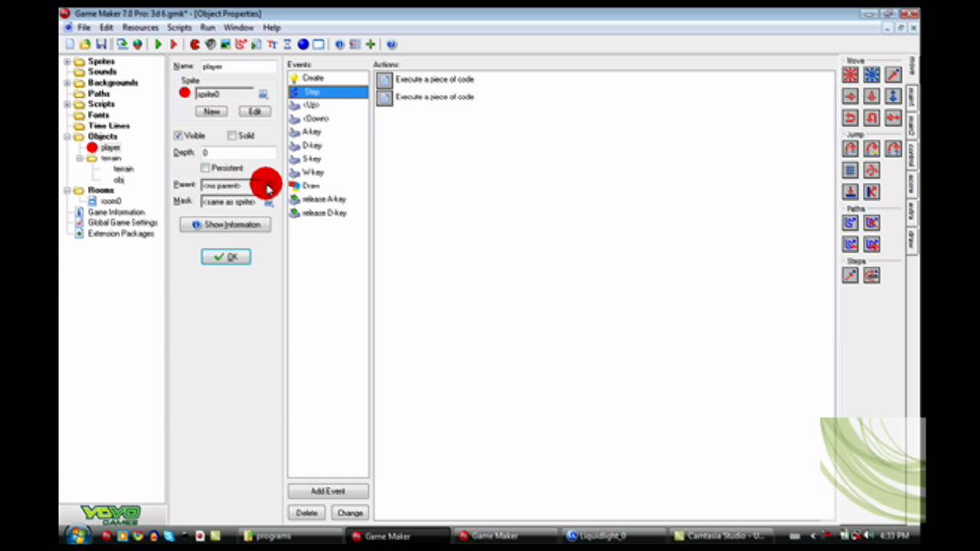The image size is (980, 551).
Task: Open the Mask selection menu icon
Action: tap(269, 202)
